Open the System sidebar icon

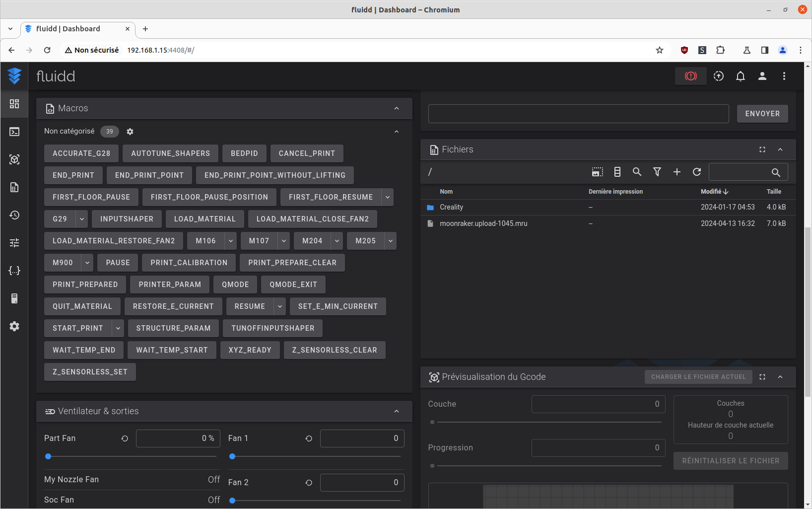point(14,298)
